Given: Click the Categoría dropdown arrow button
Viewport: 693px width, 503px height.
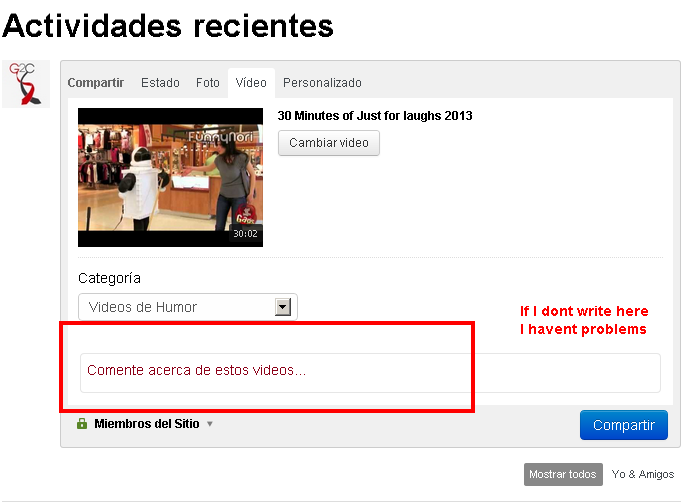Looking at the screenshot, I should 283,307.
